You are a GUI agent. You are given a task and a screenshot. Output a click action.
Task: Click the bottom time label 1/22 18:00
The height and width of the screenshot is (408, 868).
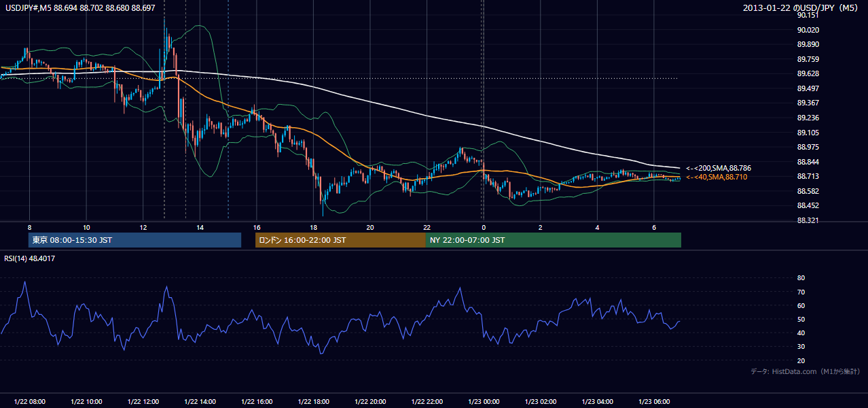pos(313,402)
